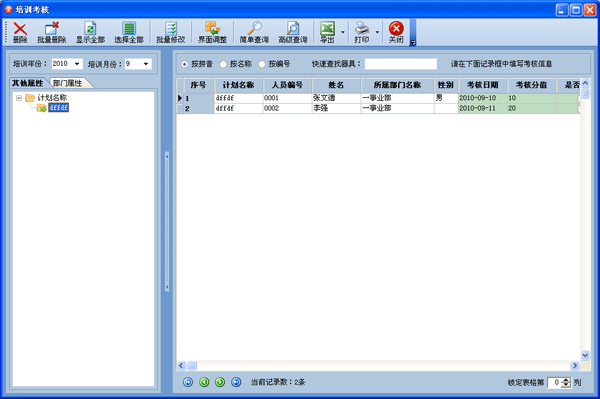This screenshot has height=399, width=600.
Task: Go to the previous record button
Action: (204, 382)
